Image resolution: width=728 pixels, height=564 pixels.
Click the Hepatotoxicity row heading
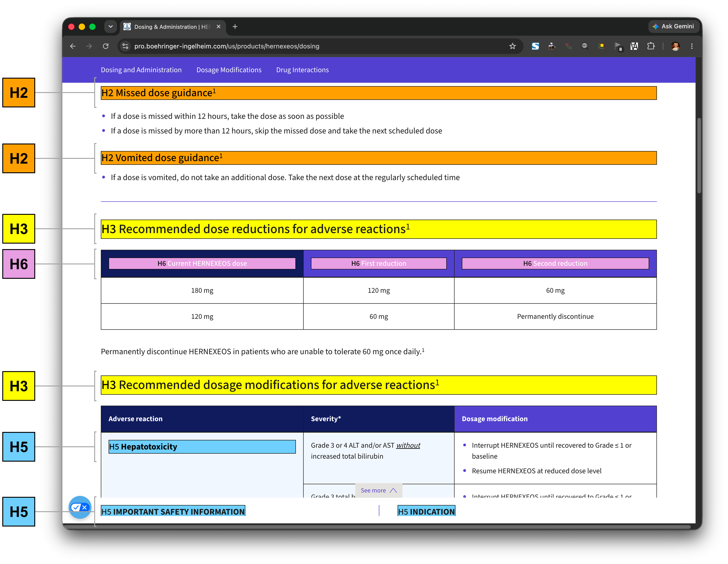pyautogui.click(x=202, y=447)
